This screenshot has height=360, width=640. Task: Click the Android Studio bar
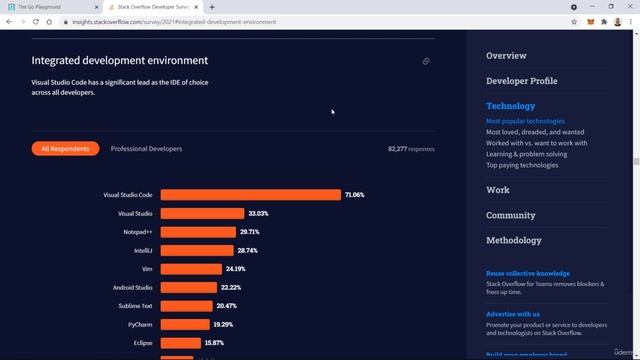(x=189, y=287)
